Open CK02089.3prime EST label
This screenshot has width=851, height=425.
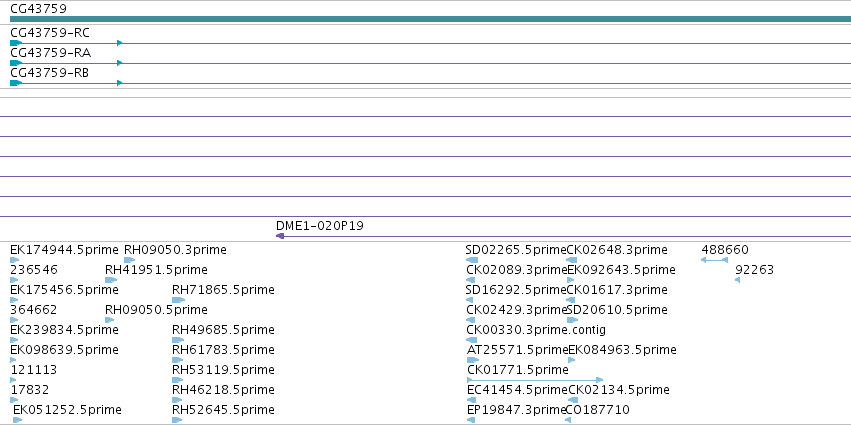(x=517, y=270)
